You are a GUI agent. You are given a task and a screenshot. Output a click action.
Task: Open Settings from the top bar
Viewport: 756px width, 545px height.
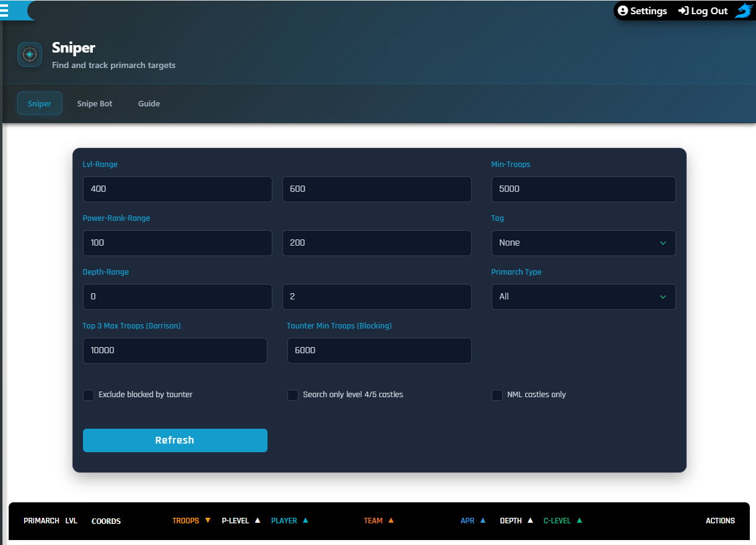pos(647,11)
